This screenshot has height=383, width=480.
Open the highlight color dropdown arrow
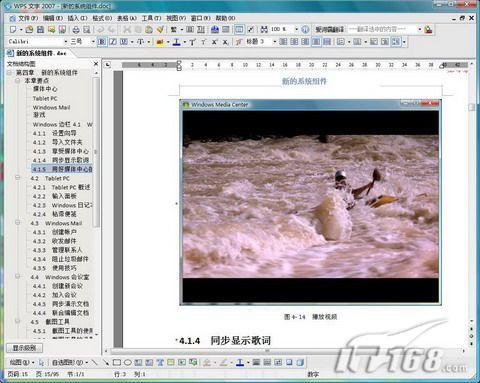168,42
